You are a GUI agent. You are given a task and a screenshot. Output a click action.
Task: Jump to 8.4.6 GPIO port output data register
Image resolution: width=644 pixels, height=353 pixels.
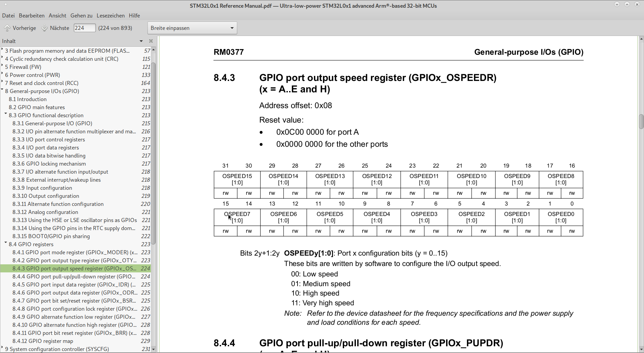tap(75, 293)
